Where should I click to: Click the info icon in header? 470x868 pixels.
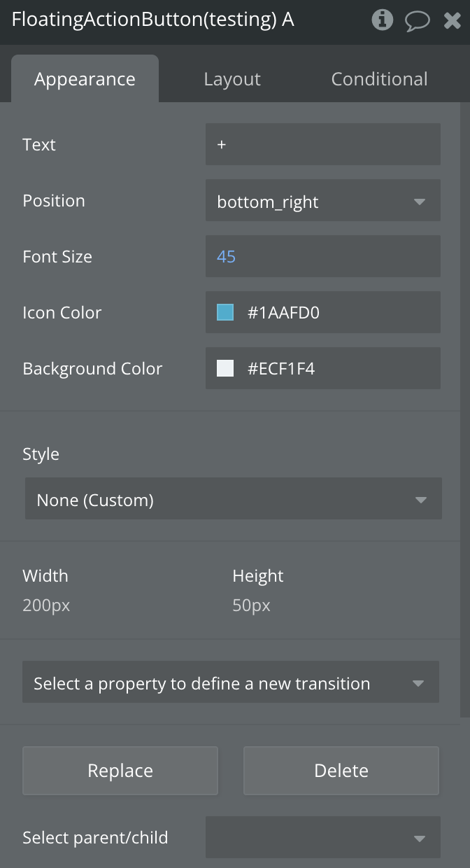(x=382, y=20)
